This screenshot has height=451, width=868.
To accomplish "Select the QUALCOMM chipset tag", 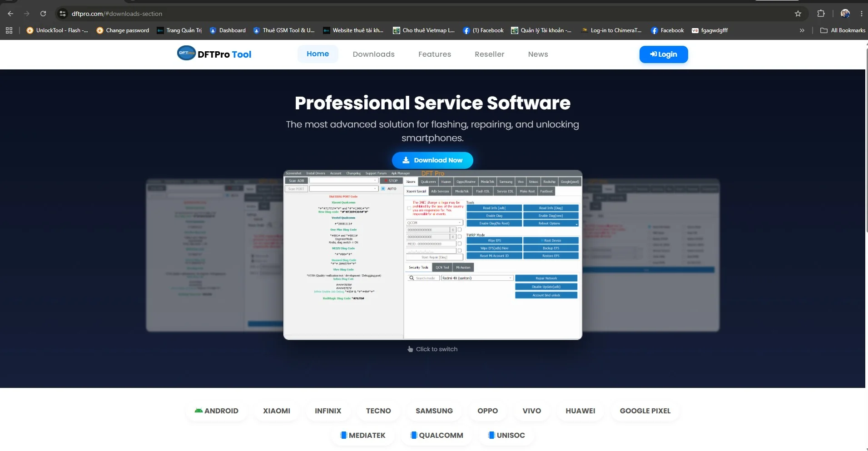I will 436,435.
